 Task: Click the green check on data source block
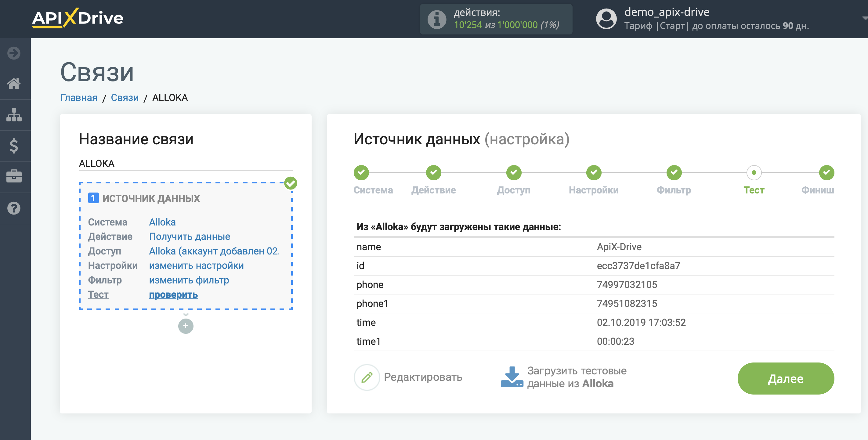tap(291, 183)
